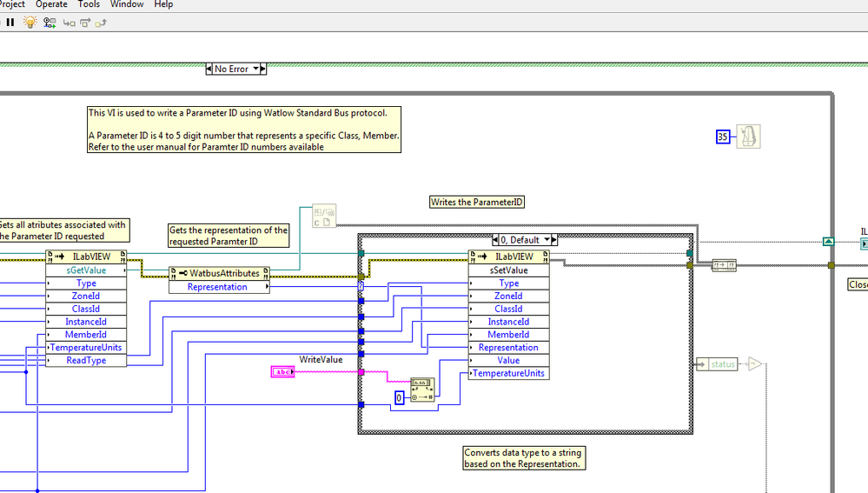This screenshot has height=493, width=868.
Task: Open the Project menu
Action: [12, 4]
